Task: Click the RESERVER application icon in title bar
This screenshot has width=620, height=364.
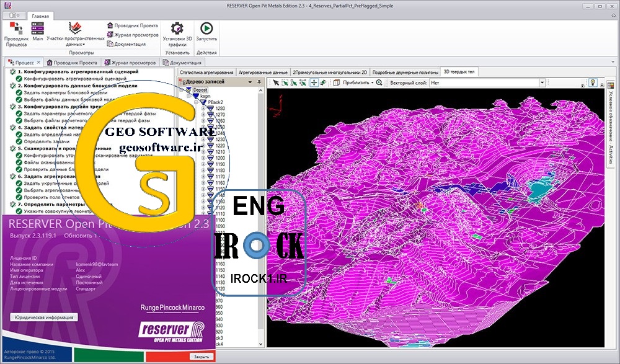Action: [x=6, y=6]
